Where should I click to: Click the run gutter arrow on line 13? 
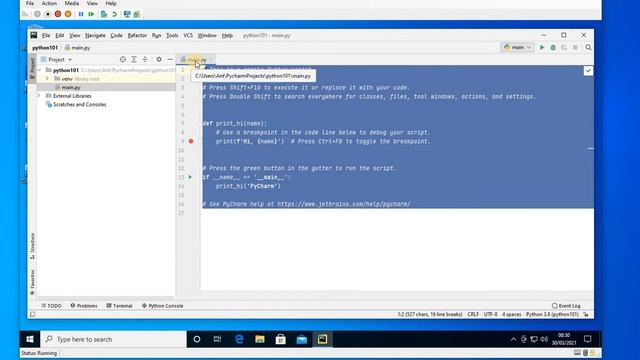pos(190,177)
